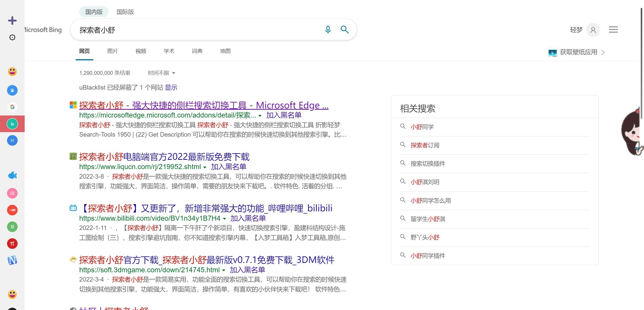Expand the URL arrow for liqucn.com result
This screenshot has width=644, height=310.
tap(205, 167)
